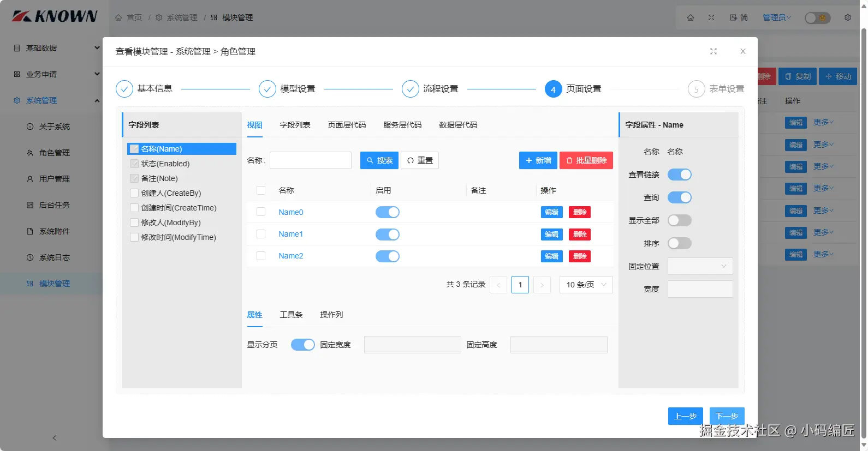Click the 批量删除 button
The image size is (868, 451).
click(586, 160)
